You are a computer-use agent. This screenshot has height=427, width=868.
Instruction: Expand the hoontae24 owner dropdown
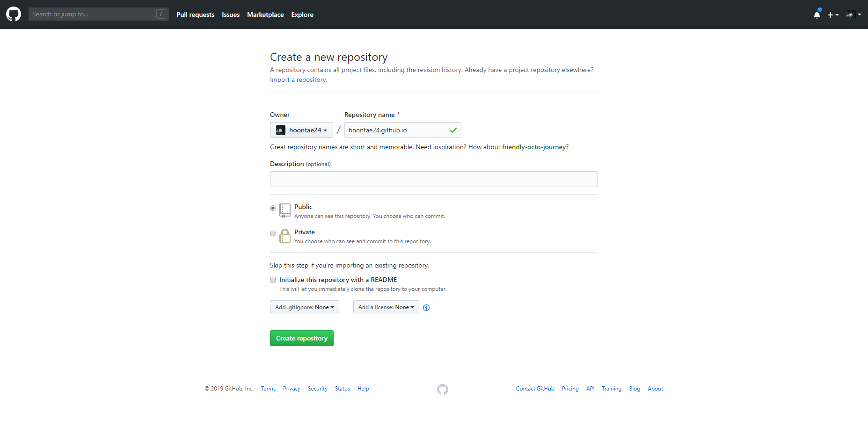point(301,130)
